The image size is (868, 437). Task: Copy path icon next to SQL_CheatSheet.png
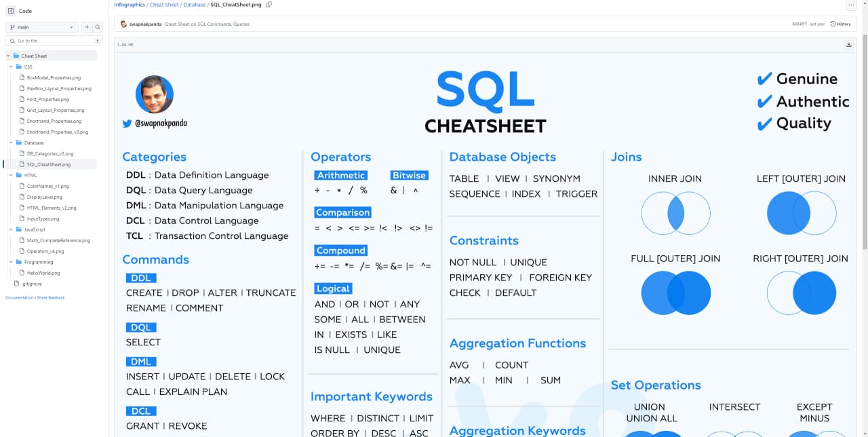269,5
